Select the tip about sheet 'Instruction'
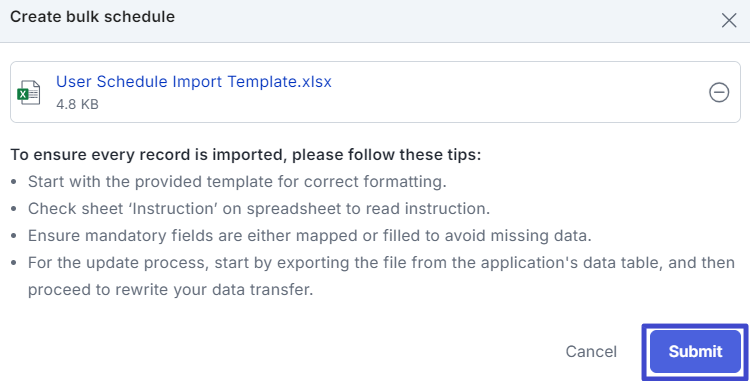750x381 pixels. 259,208
